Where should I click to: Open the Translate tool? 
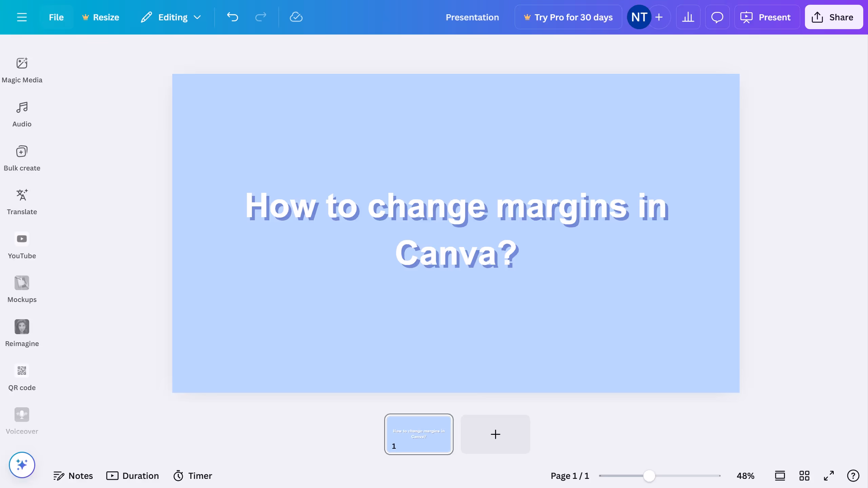(22, 202)
